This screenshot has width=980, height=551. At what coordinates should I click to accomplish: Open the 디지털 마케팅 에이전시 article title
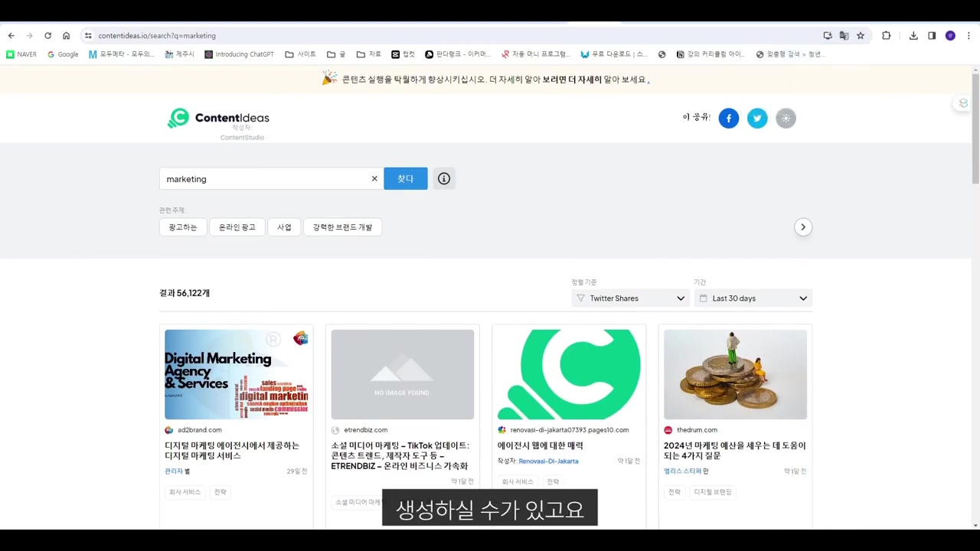(x=232, y=451)
